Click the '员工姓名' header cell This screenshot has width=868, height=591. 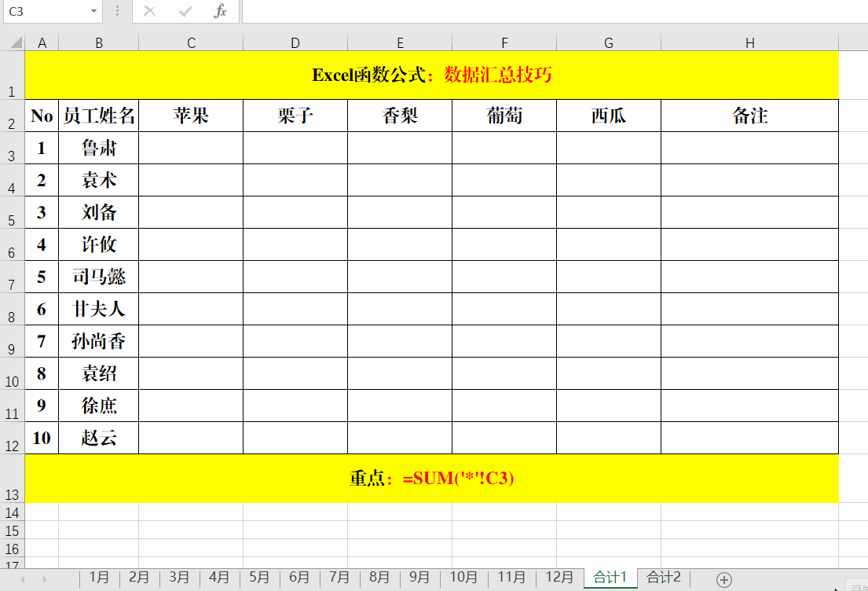[98, 116]
